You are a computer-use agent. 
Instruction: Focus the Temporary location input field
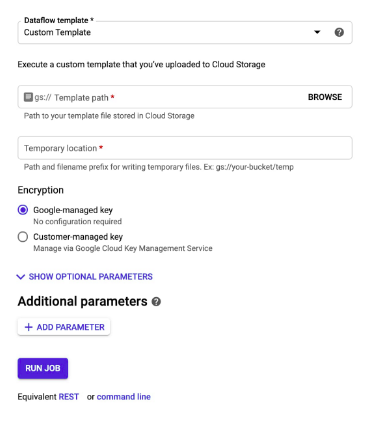pyautogui.click(x=185, y=148)
